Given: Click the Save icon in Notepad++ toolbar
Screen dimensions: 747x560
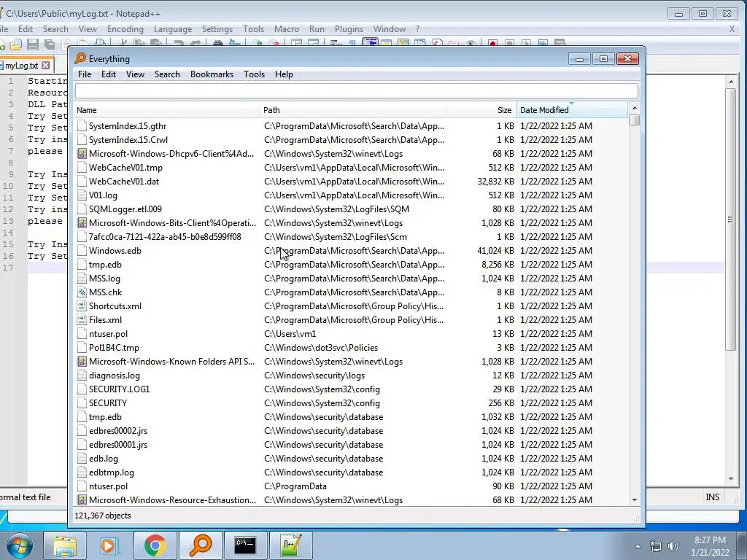Looking at the screenshot, I should [x=33, y=44].
